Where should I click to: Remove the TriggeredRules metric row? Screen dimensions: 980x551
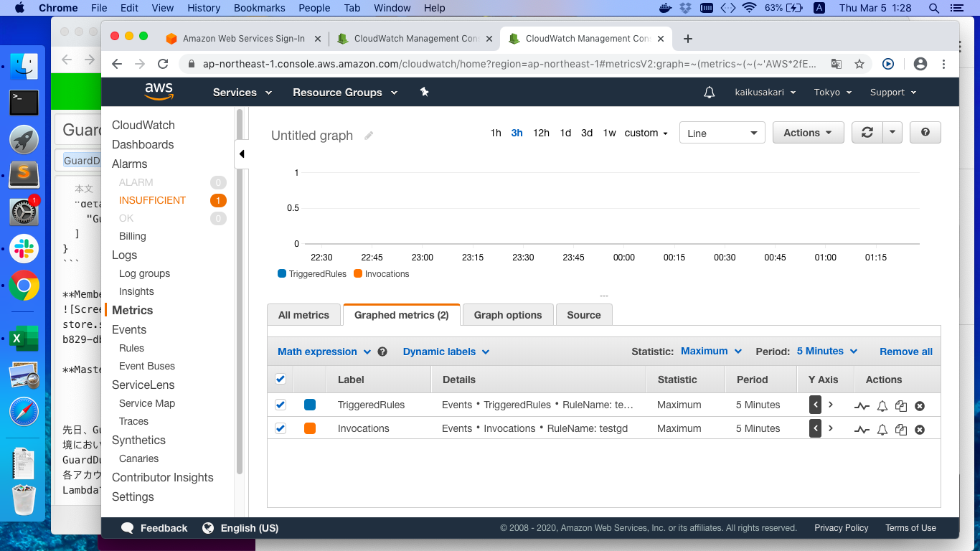coord(920,406)
